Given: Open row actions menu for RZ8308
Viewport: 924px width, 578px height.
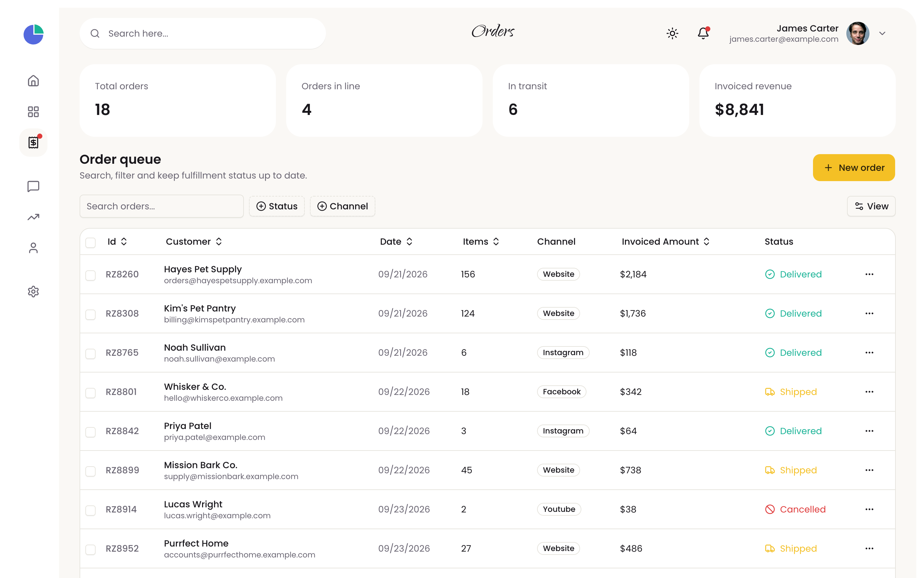Looking at the screenshot, I should pyautogui.click(x=869, y=313).
